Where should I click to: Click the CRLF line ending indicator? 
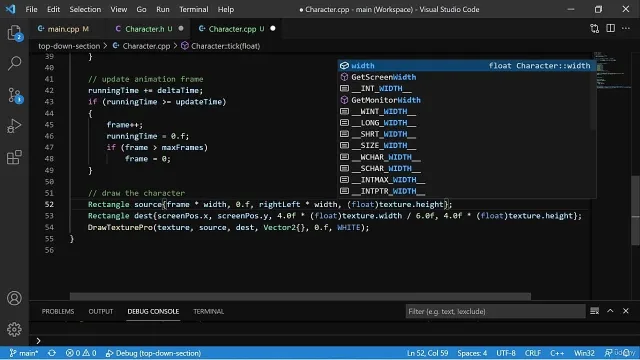point(533,353)
